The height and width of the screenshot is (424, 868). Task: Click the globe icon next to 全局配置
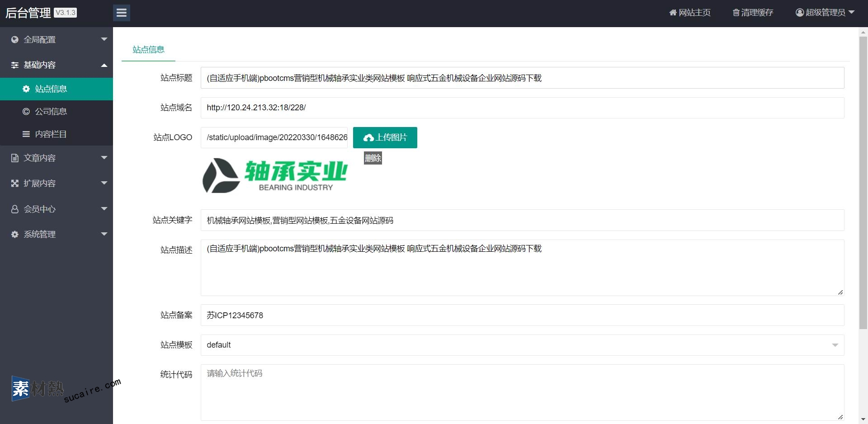15,40
